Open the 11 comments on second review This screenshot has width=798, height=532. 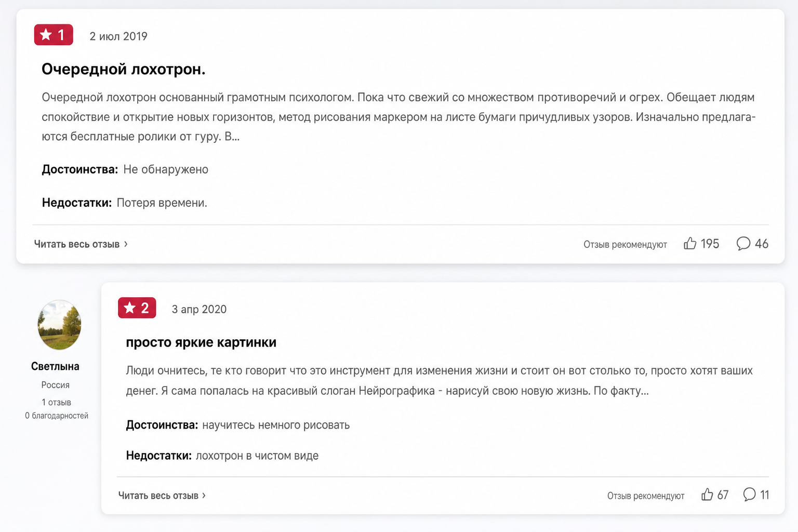(x=756, y=495)
